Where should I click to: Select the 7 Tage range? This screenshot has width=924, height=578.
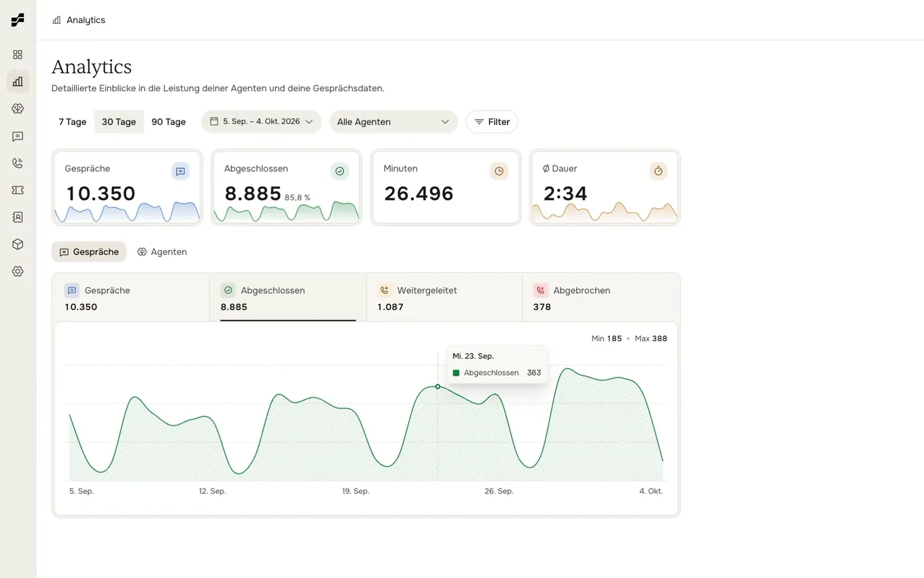pos(73,122)
